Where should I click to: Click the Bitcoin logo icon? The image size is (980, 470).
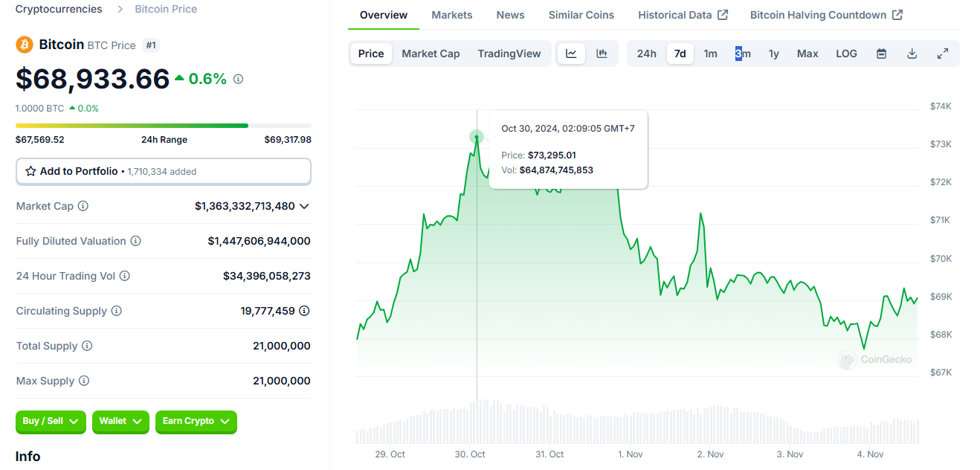(x=25, y=45)
